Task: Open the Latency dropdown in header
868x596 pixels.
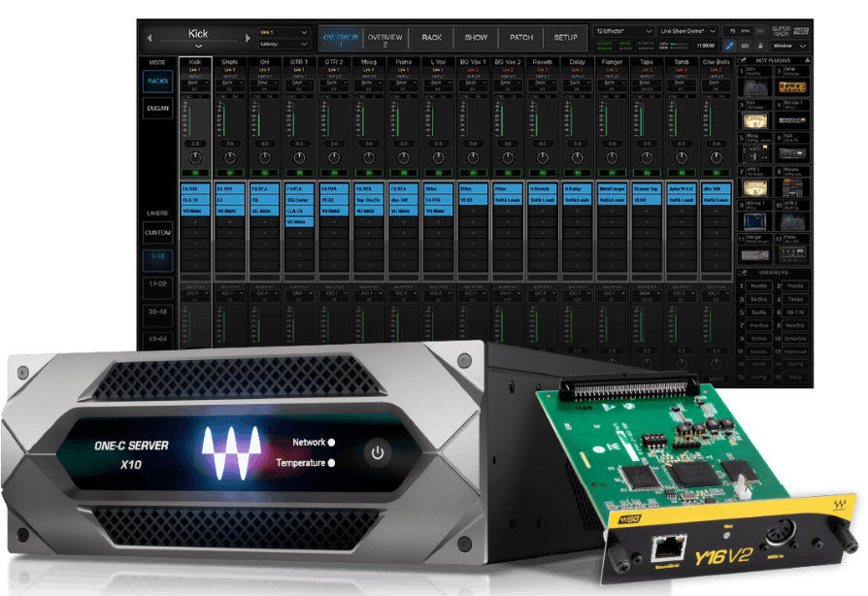Action: pyautogui.click(x=284, y=45)
